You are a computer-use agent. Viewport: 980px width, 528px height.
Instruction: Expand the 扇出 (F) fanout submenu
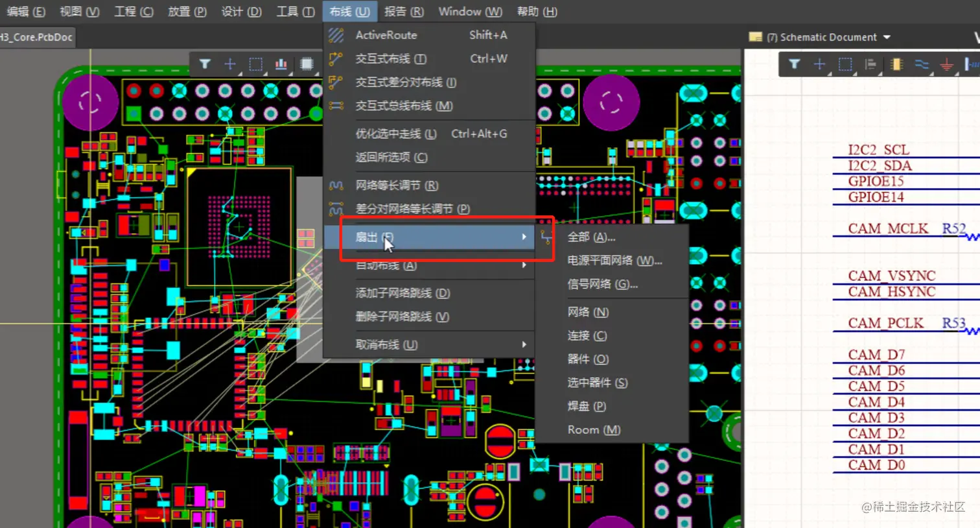tap(428, 237)
